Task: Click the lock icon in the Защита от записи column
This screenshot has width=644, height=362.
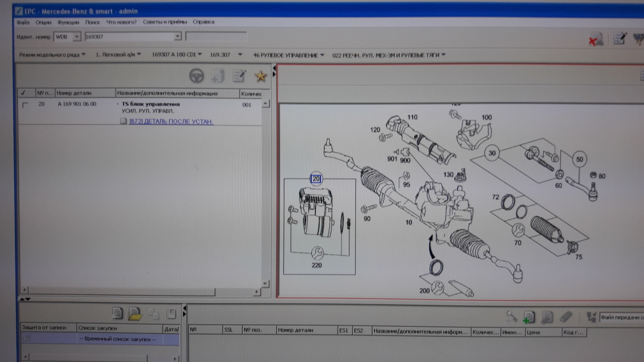Action: (x=27, y=338)
